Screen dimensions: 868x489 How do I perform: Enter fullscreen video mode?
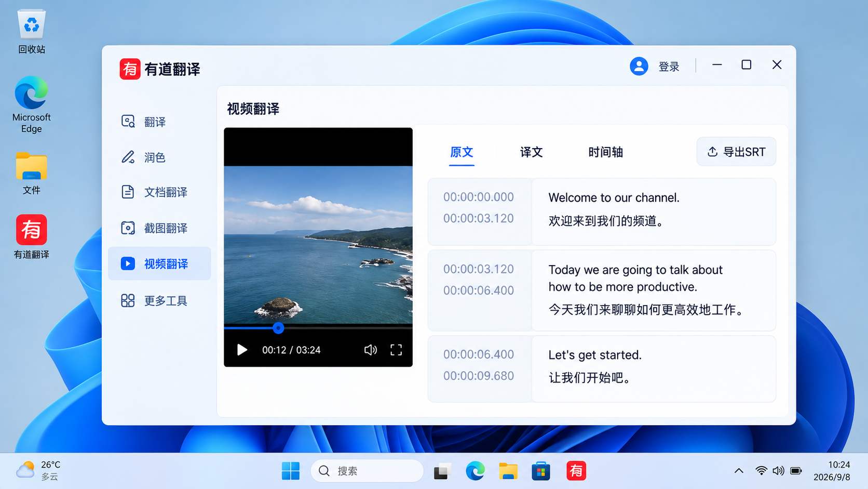point(396,350)
